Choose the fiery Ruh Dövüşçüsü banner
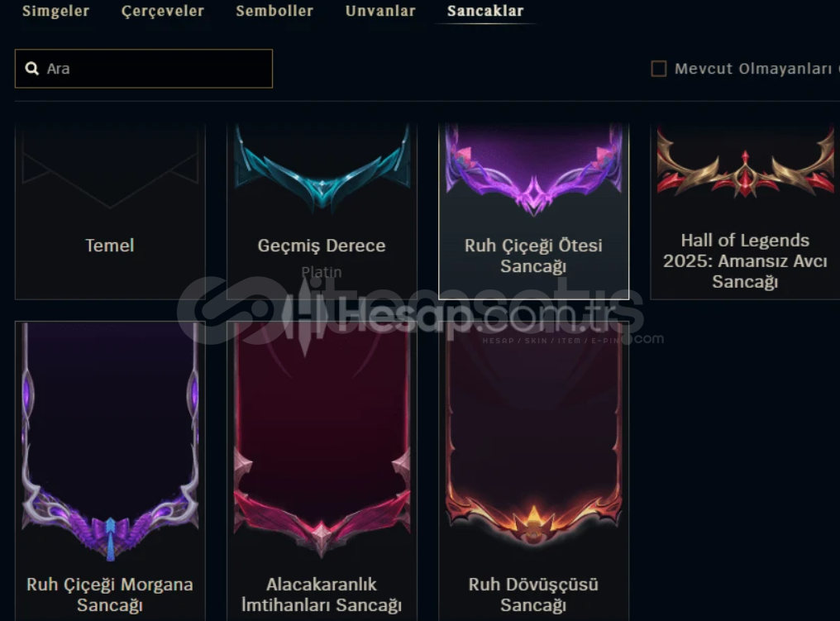Screen dimensions: 840x621 533,471
